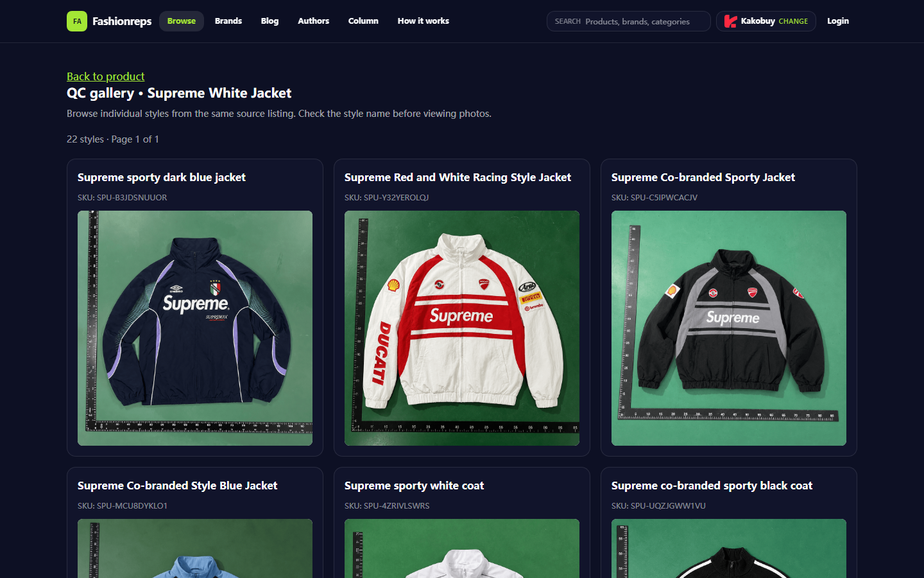Select SKU text SPU-UQZJGWW1VU
Viewport: 924px width, 578px height.
[668, 506]
